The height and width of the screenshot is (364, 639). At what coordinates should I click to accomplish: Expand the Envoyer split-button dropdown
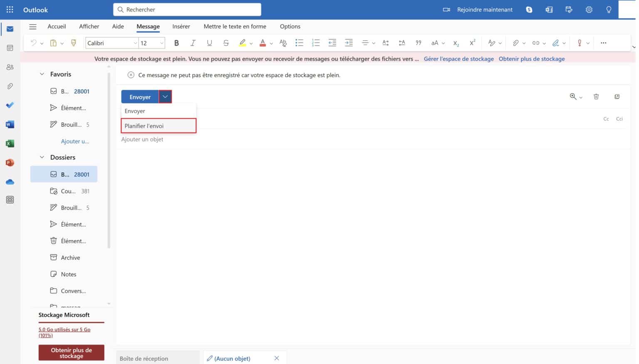point(165,96)
